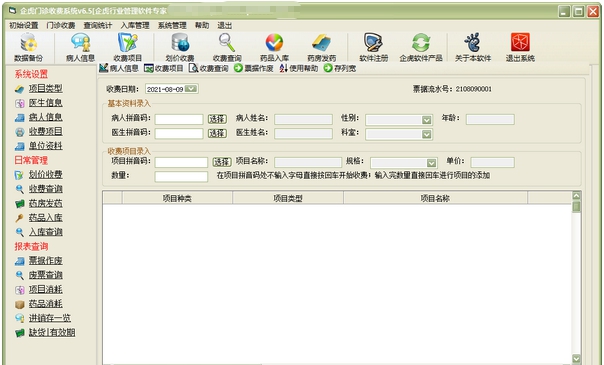This screenshot has height=365, width=604.
Task: Click 选择 button beside 病人拼音码
Action: [x=217, y=119]
